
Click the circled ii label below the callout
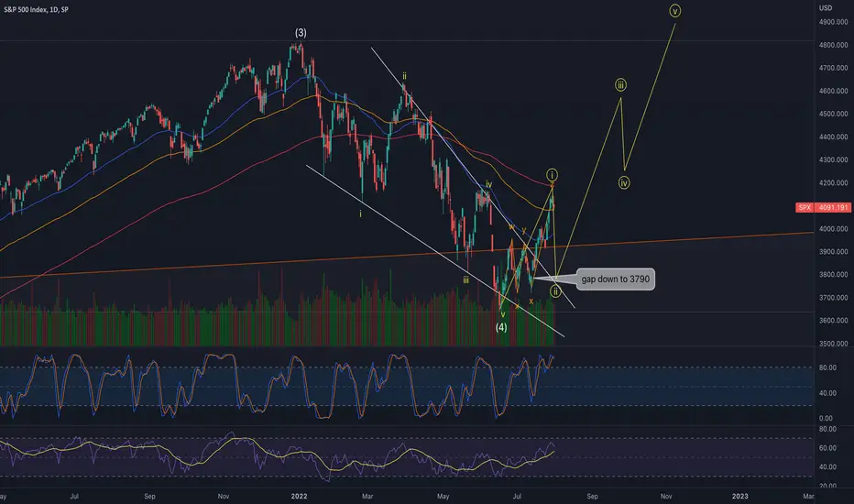[555, 291]
